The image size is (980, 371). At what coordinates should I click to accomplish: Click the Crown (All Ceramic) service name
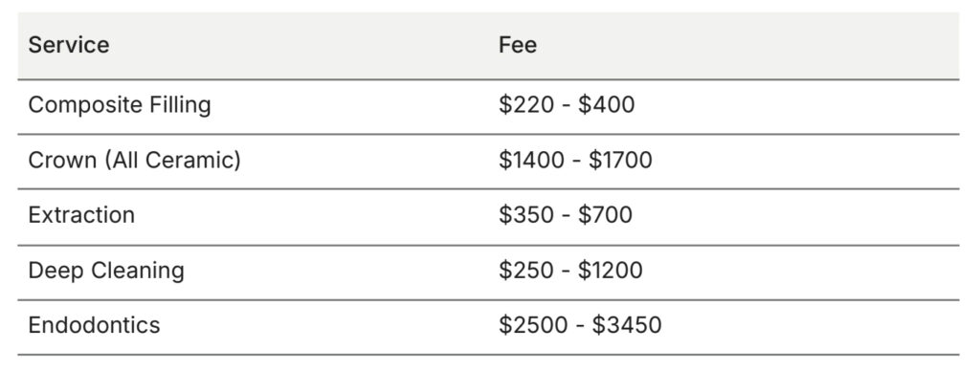tap(134, 161)
